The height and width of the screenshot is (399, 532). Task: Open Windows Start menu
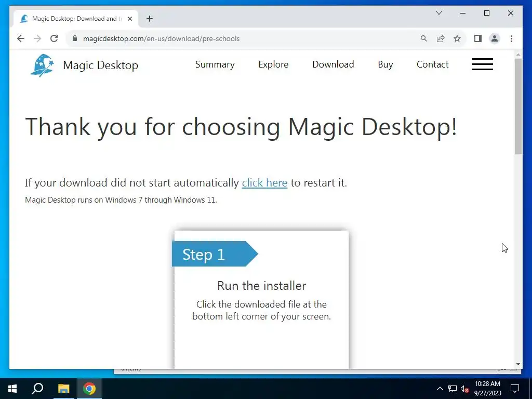12,389
